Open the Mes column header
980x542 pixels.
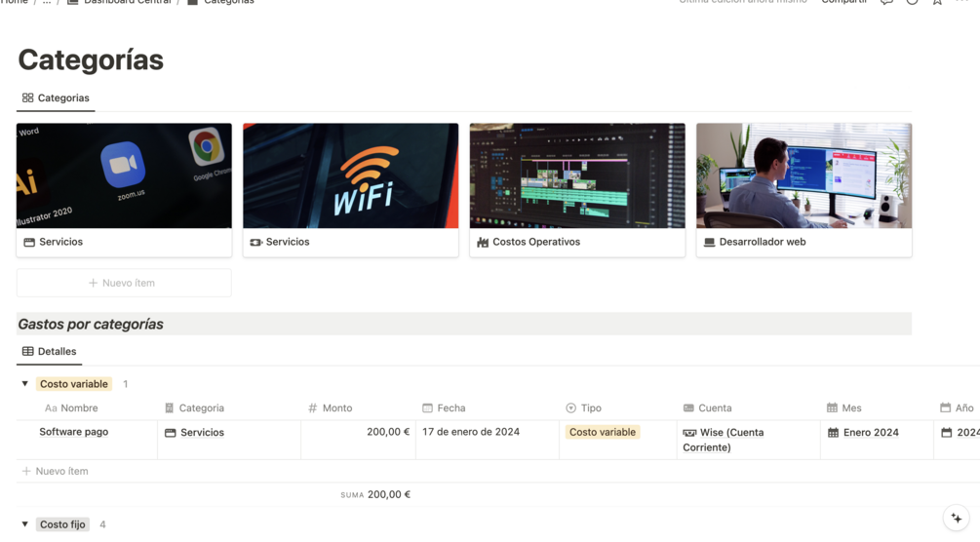coord(843,408)
